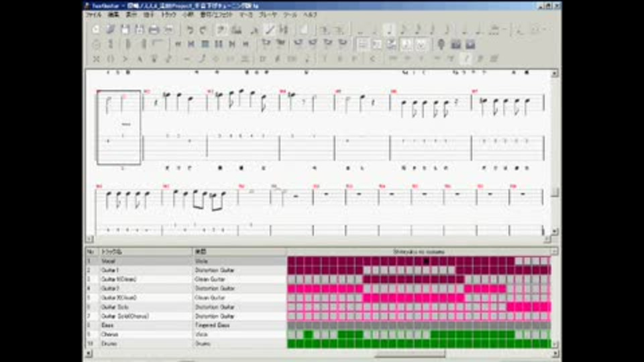Open the ツール (Tools) menu
Image resolution: width=644 pixels, height=362 pixels.
pyautogui.click(x=290, y=15)
